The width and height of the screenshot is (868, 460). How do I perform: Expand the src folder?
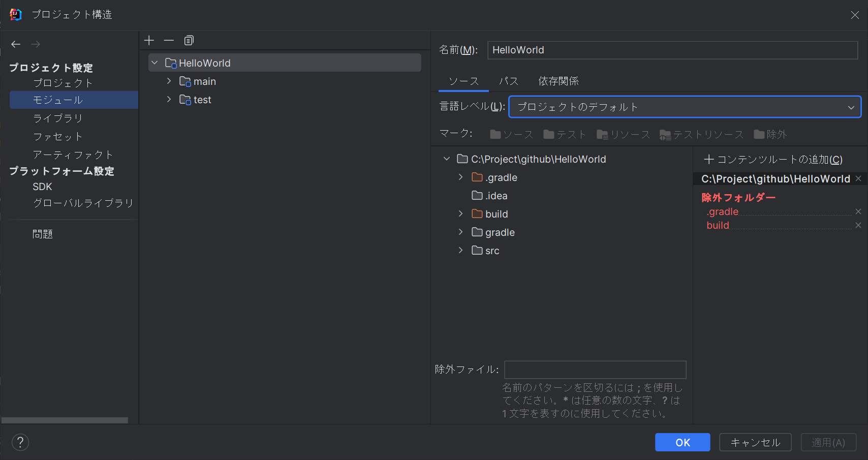pyautogui.click(x=460, y=250)
